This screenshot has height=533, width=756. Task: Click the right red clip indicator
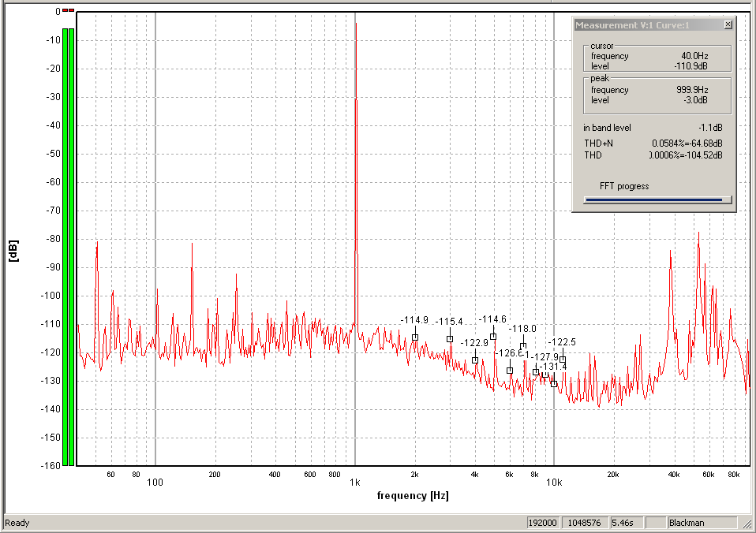(x=72, y=10)
